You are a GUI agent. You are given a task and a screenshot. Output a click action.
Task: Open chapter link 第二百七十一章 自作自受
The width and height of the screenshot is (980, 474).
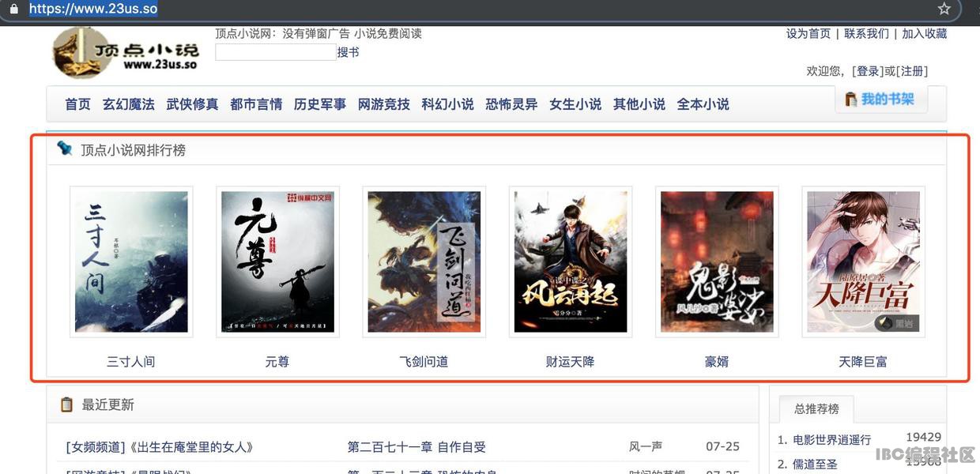[416, 447]
